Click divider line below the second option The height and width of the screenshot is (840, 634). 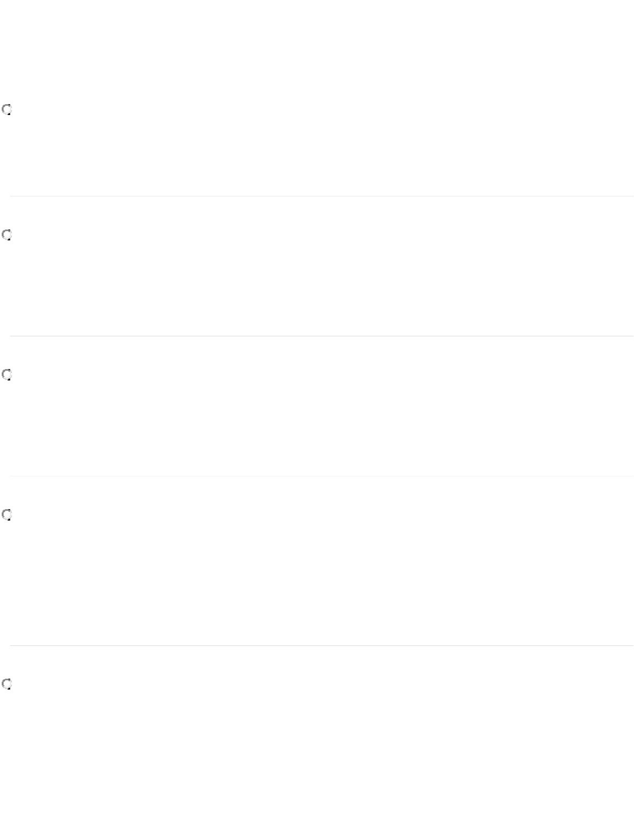322,336
